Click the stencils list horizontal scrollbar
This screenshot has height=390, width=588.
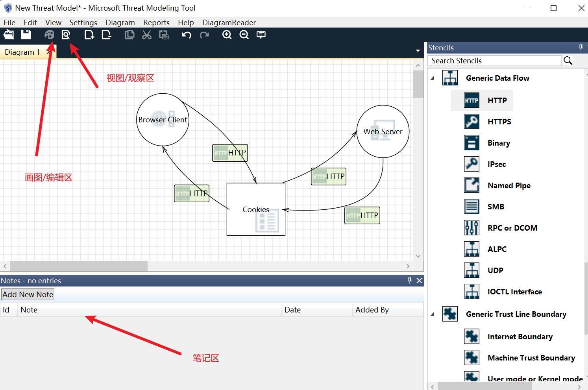pos(485,386)
